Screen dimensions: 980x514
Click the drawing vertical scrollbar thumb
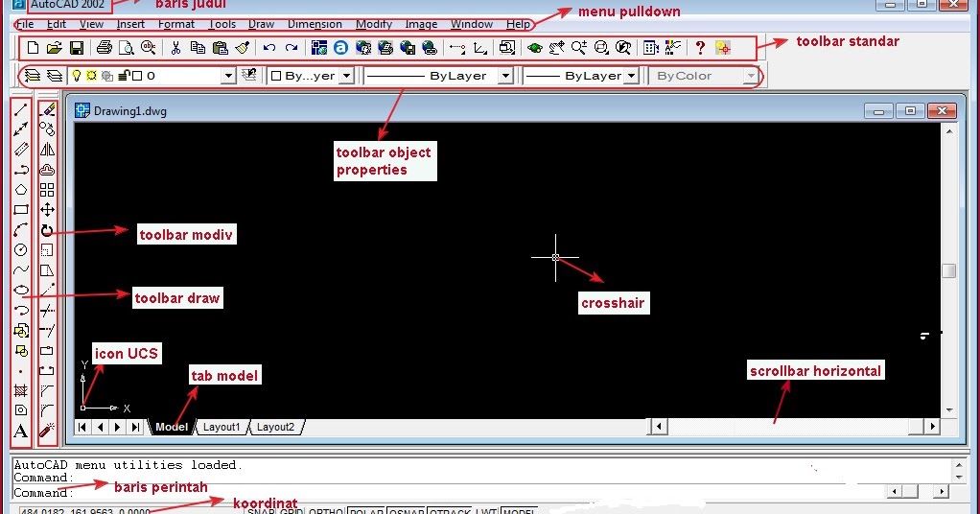(949, 270)
